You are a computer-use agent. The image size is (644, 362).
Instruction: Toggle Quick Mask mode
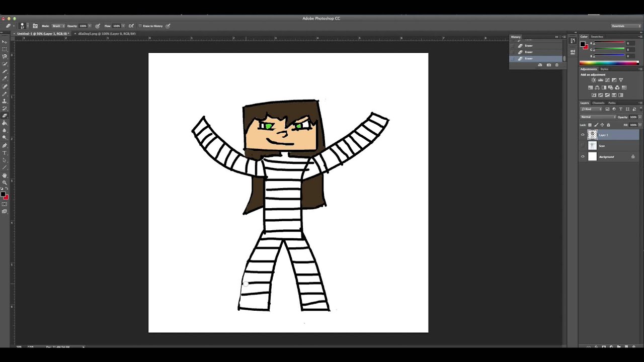(x=5, y=204)
